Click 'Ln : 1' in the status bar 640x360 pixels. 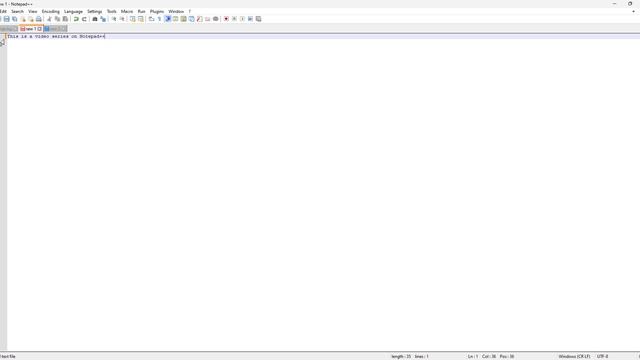pos(473,356)
